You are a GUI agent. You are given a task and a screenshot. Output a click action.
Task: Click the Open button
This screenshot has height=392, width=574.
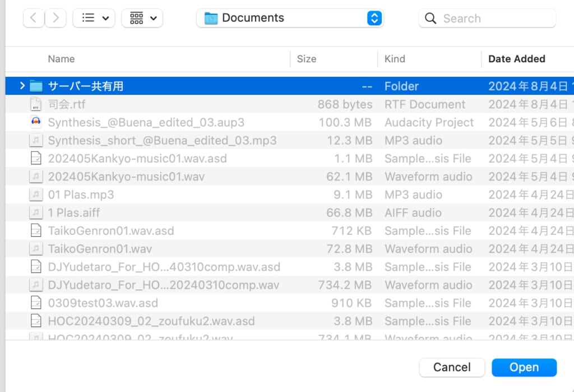524,367
